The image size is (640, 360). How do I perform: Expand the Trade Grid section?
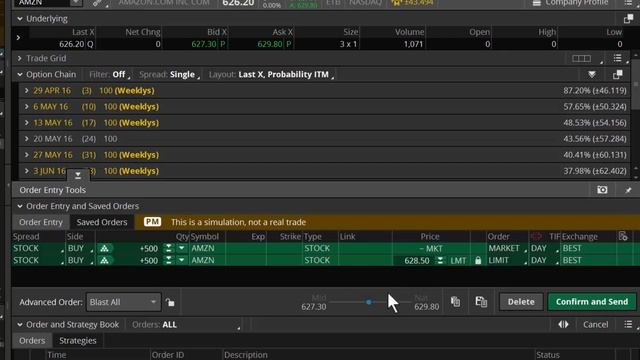[x=20, y=58]
